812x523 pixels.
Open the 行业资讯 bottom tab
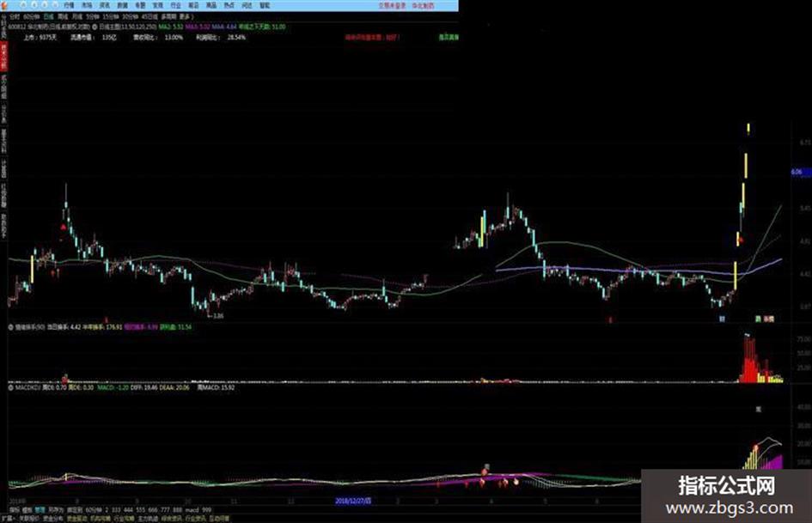click(x=195, y=518)
